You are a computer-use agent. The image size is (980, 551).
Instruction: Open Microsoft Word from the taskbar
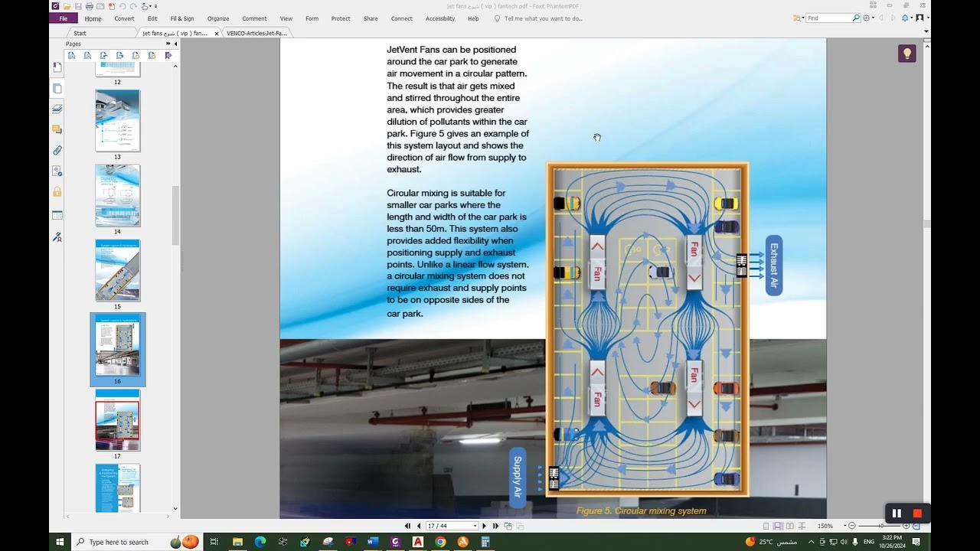tap(373, 542)
